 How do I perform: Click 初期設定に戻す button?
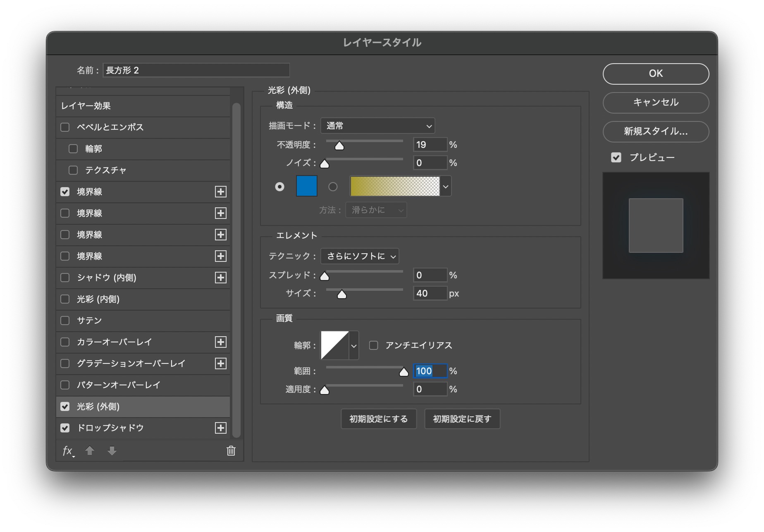click(x=462, y=419)
